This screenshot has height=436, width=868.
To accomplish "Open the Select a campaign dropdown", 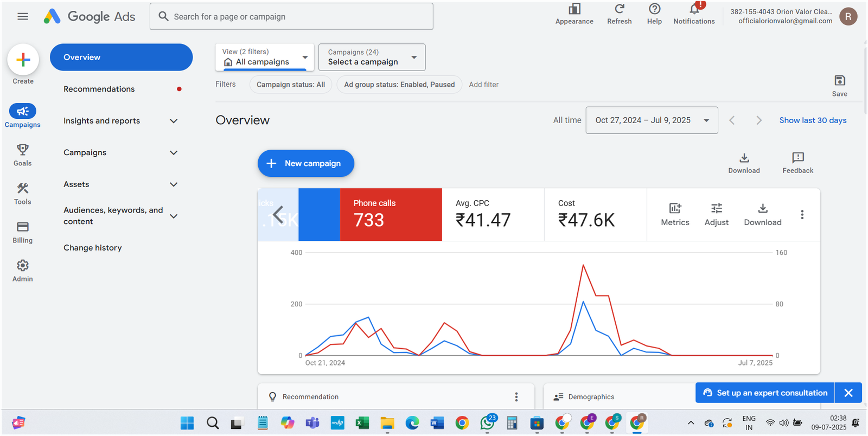I will [372, 57].
